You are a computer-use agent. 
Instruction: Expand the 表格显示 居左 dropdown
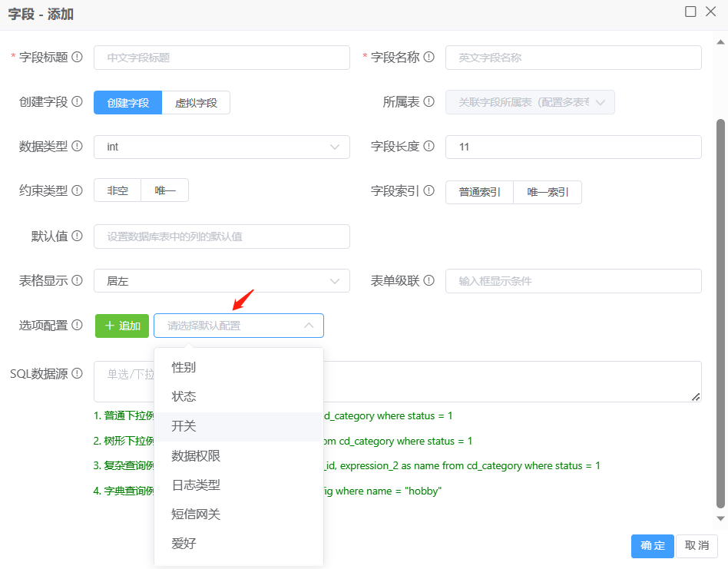(x=221, y=281)
